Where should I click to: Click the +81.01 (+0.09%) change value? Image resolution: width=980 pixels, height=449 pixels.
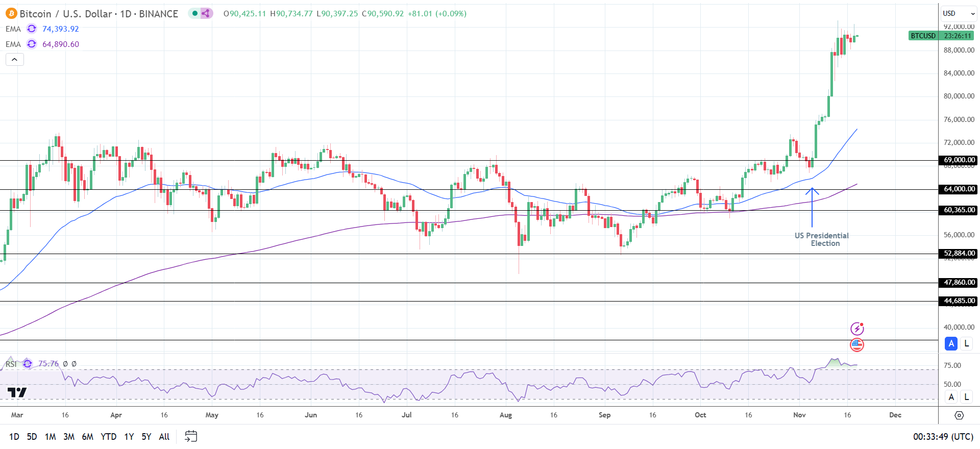(x=437, y=14)
